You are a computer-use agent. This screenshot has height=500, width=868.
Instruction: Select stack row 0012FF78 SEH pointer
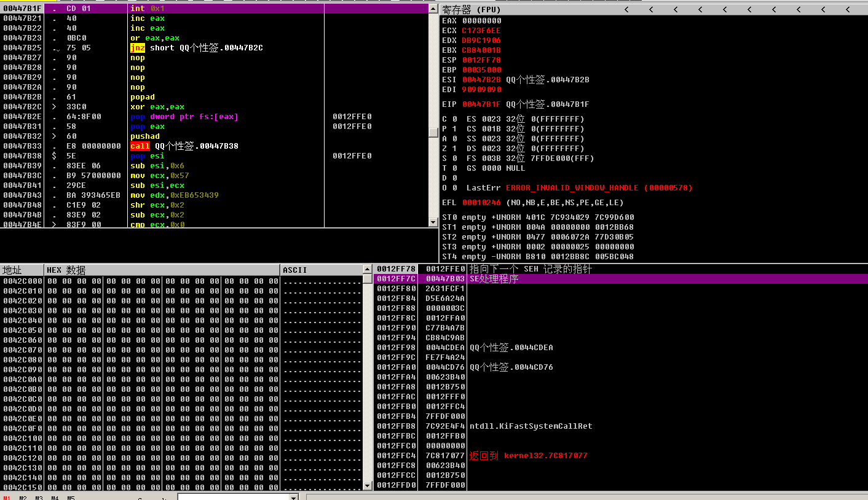click(621, 269)
